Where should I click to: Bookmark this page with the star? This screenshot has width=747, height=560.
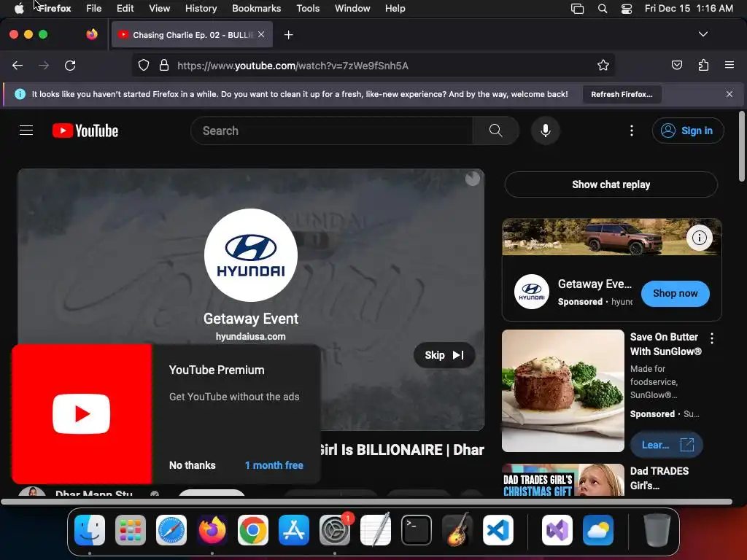pyautogui.click(x=603, y=65)
